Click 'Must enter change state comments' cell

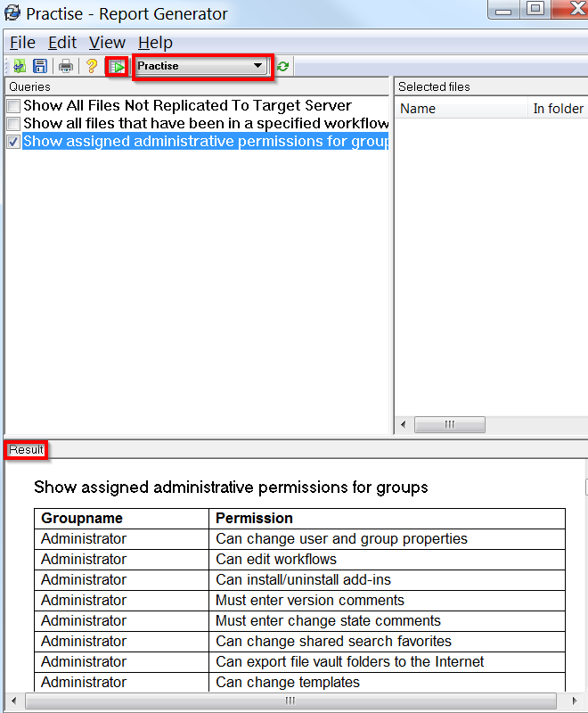pos(387,620)
